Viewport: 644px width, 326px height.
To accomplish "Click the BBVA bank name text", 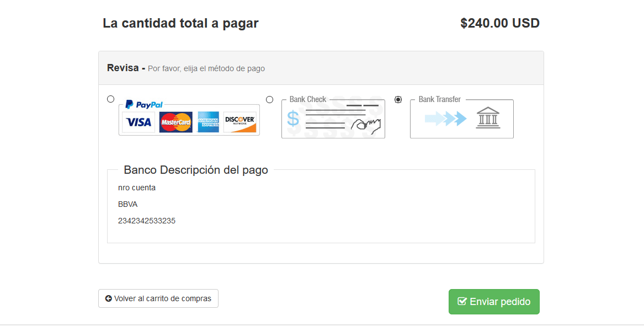I will [x=127, y=205].
